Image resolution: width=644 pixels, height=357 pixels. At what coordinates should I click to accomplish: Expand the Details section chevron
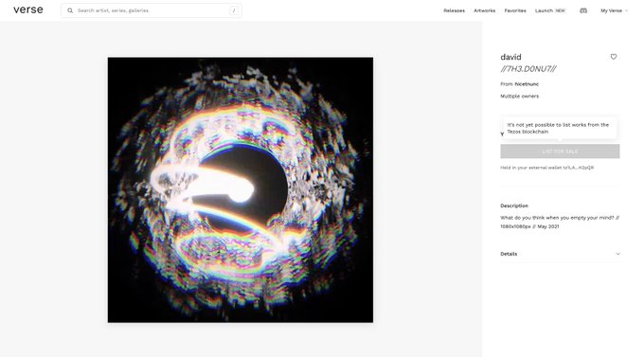point(617,254)
